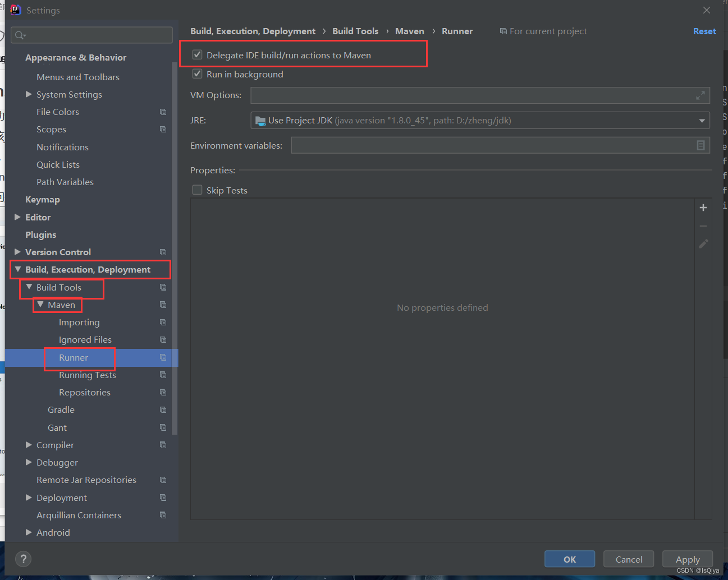The height and width of the screenshot is (580, 728).
Task: Click project-level icon beside Importing
Action: (x=163, y=323)
